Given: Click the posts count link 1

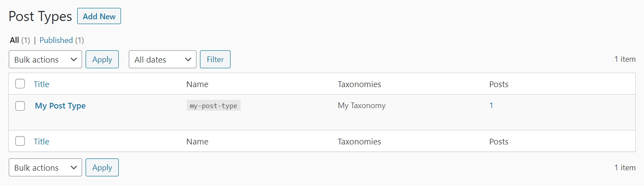Looking at the screenshot, I should [491, 105].
